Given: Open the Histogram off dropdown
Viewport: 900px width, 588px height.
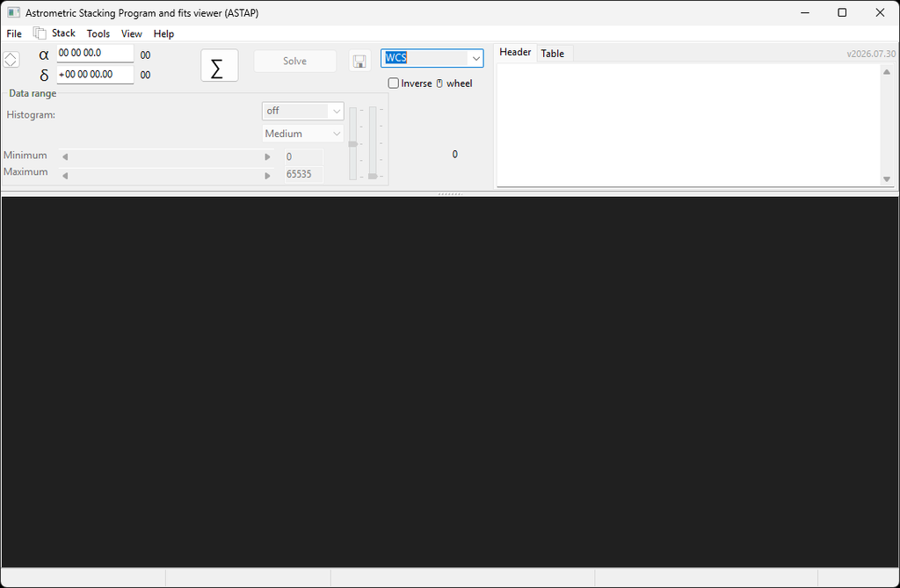Looking at the screenshot, I should coord(302,111).
